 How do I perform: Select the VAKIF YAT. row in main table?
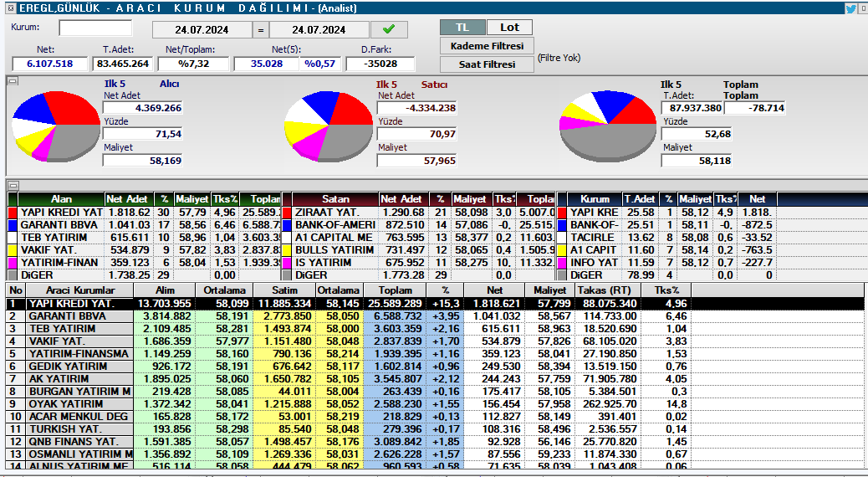(x=435, y=341)
